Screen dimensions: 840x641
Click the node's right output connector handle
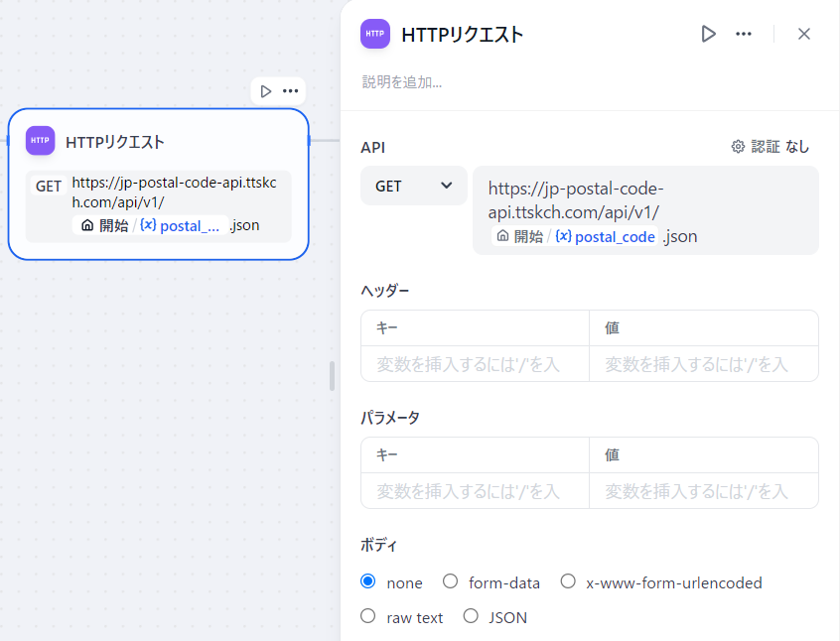click(x=309, y=140)
